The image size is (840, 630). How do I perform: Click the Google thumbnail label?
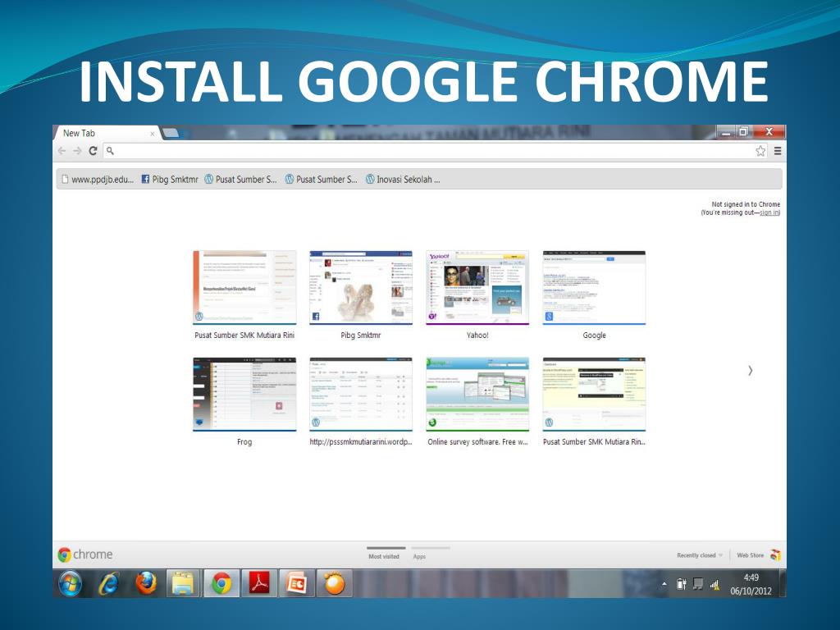tap(594, 336)
